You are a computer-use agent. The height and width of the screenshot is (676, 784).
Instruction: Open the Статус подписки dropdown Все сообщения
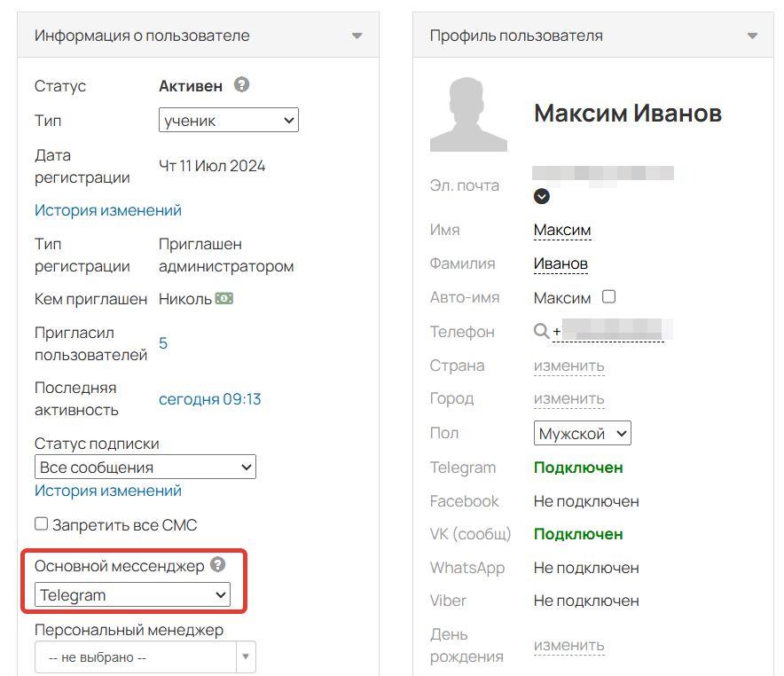point(145,467)
